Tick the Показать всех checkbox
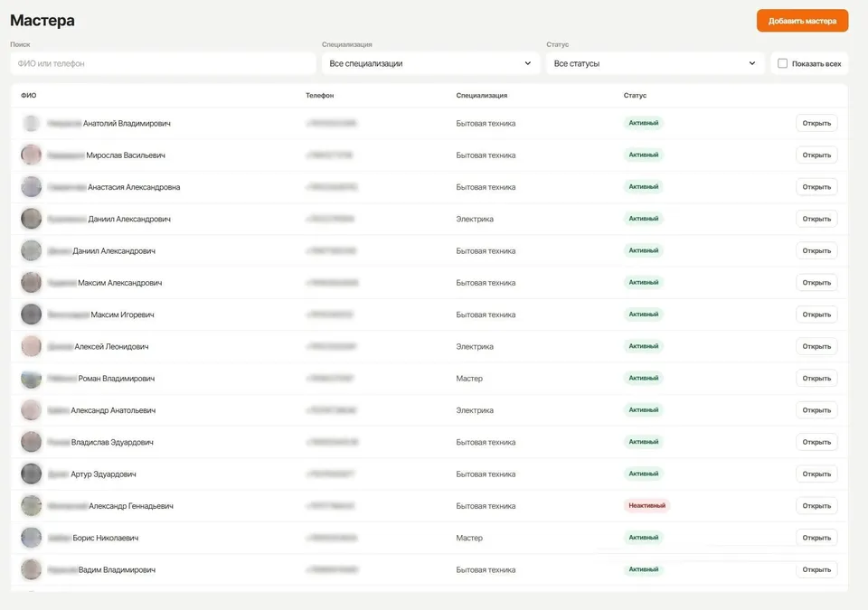Image resolution: width=868 pixels, height=610 pixels. [x=782, y=63]
